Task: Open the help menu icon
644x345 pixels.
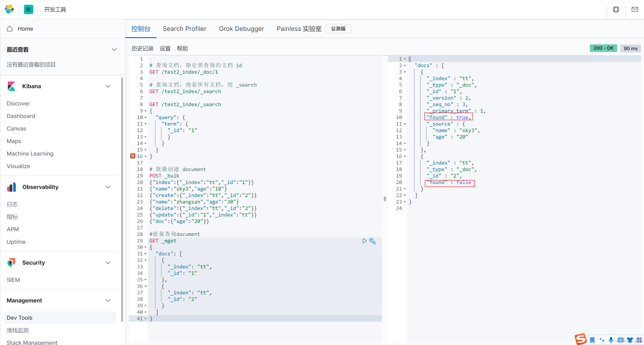Action: (x=616, y=9)
